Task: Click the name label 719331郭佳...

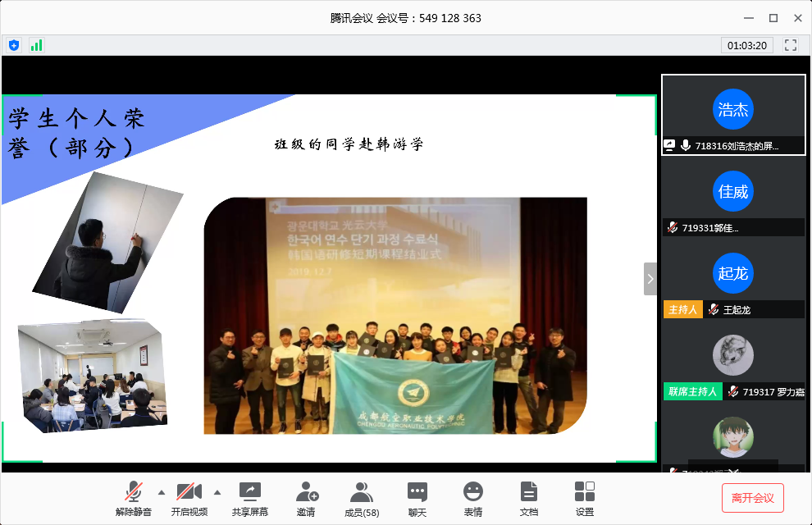Action: pyautogui.click(x=710, y=228)
